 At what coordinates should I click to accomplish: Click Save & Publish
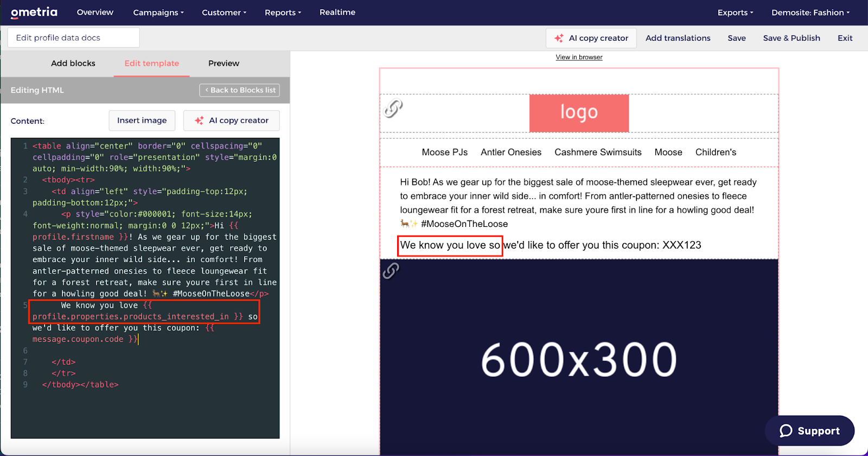click(792, 38)
